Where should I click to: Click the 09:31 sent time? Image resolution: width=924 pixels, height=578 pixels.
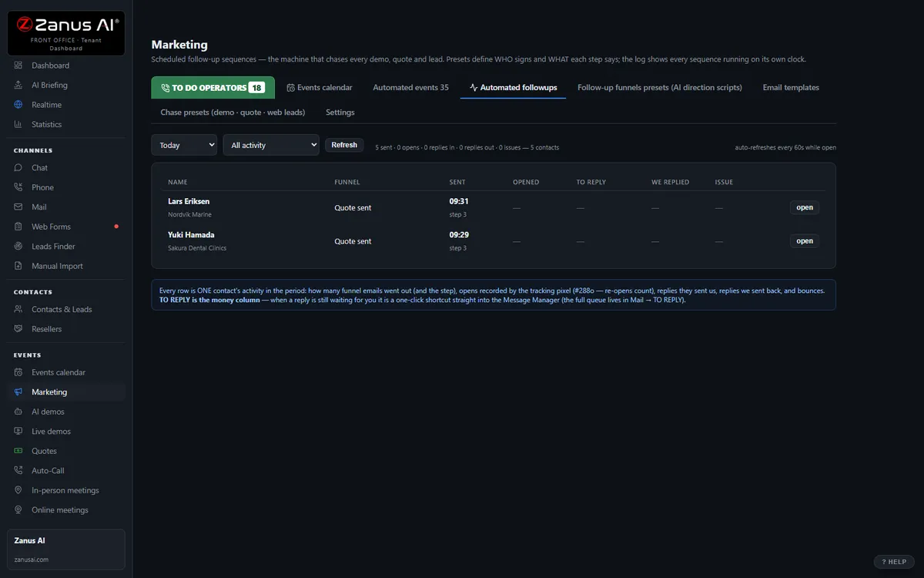point(459,201)
